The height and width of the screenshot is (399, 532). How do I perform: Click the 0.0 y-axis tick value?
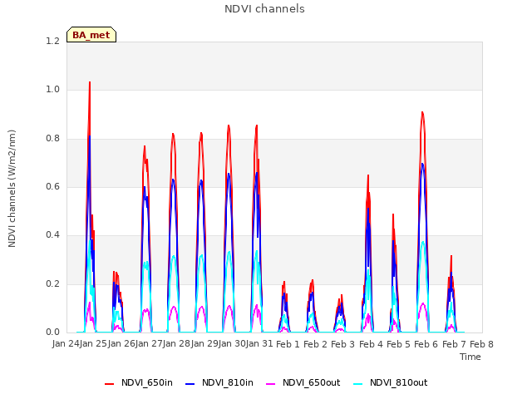pyautogui.click(x=52, y=332)
